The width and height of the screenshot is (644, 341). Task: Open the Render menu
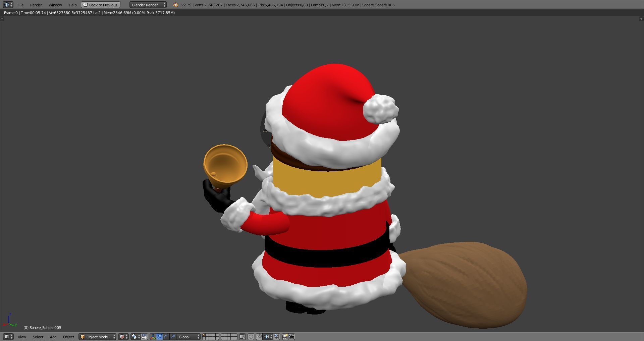coord(36,5)
